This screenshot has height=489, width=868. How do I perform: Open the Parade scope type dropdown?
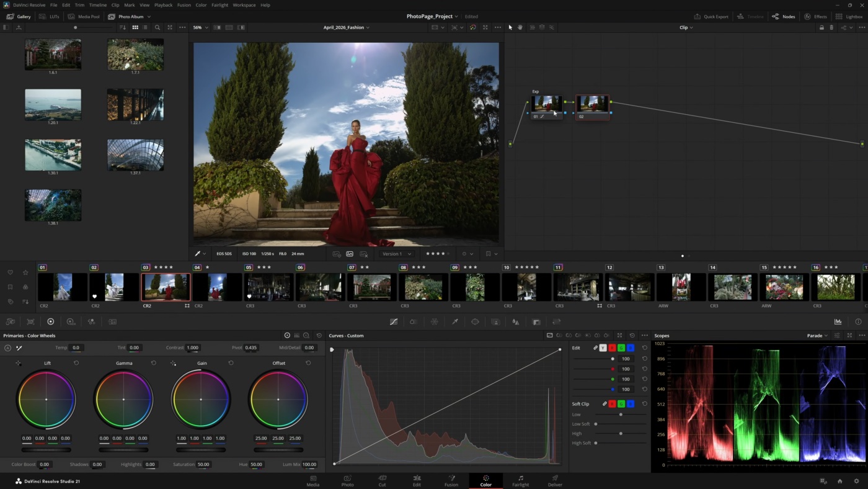tap(817, 336)
